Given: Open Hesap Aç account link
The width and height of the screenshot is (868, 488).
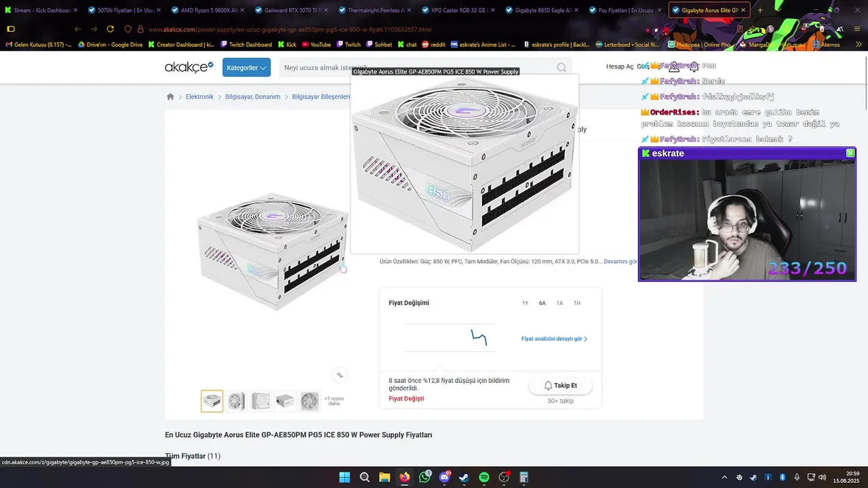Looking at the screenshot, I should pos(620,67).
